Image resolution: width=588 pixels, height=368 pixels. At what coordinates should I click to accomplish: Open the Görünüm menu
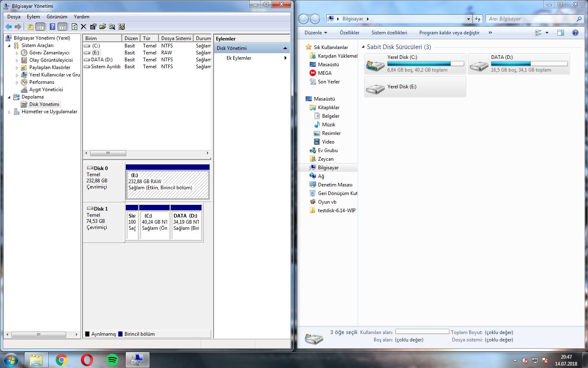pyautogui.click(x=57, y=17)
